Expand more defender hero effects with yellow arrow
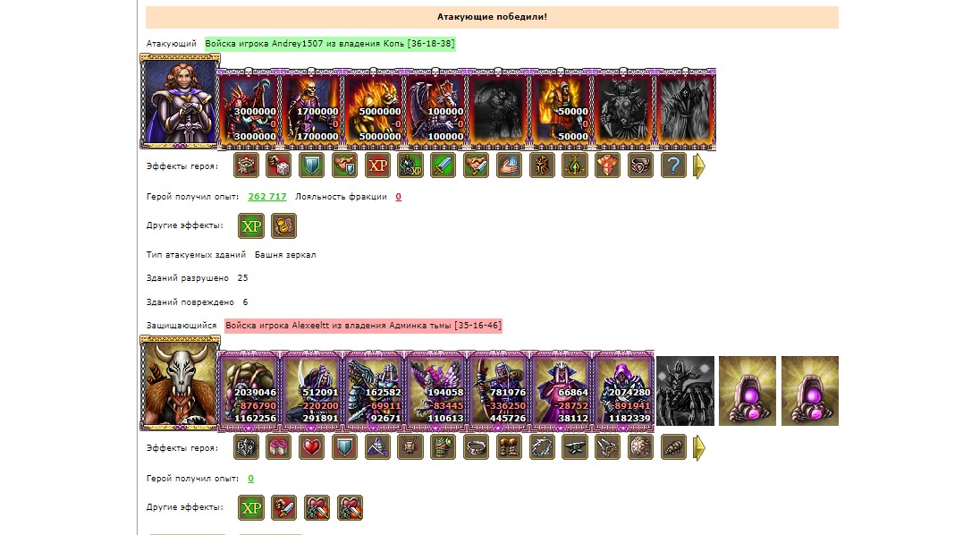Image resolution: width=980 pixels, height=535 pixels. [x=699, y=448]
